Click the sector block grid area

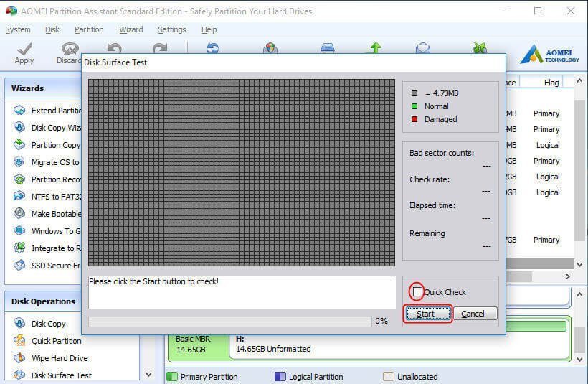coord(242,172)
